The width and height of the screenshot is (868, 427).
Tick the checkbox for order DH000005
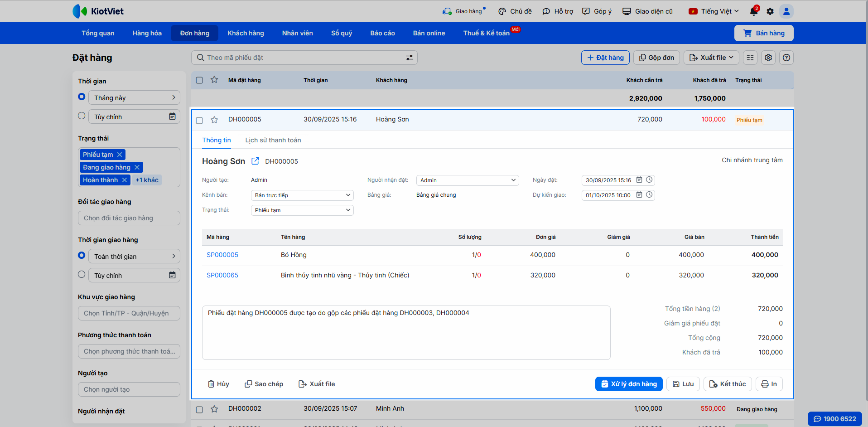coord(199,120)
